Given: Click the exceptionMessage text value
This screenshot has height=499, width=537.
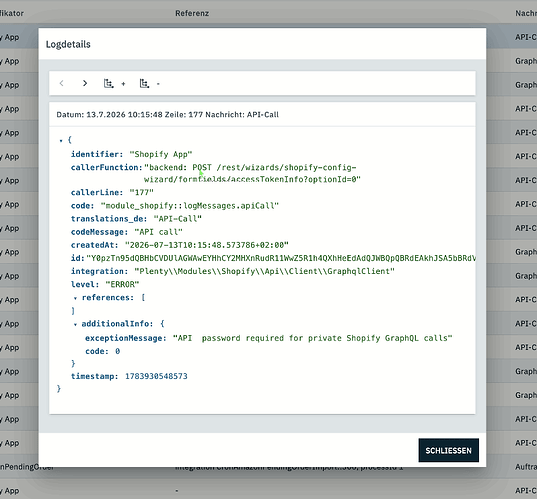Looking at the screenshot, I should point(312,338).
